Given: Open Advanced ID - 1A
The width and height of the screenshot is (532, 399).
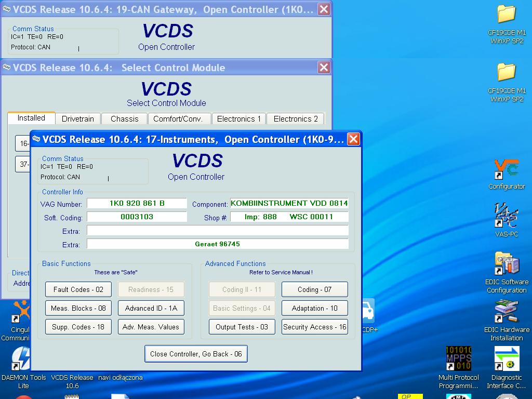Looking at the screenshot, I should click(151, 308).
